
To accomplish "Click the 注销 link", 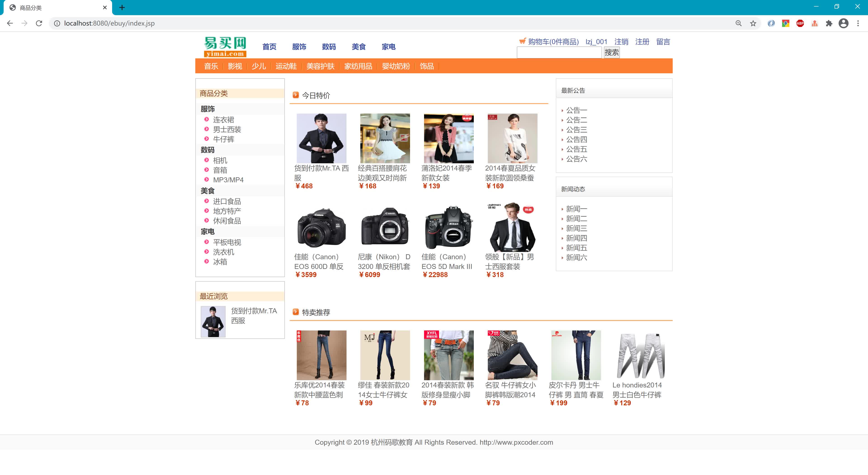I will coord(621,41).
